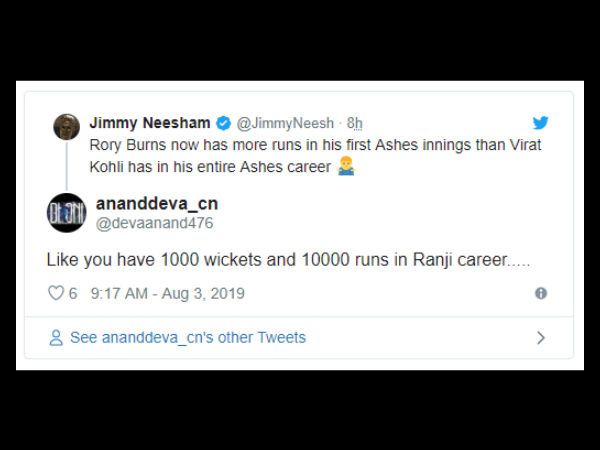The width and height of the screenshot is (600, 450).
Task: Open See ananddeva_cn's other Tweets
Action: pos(187,338)
